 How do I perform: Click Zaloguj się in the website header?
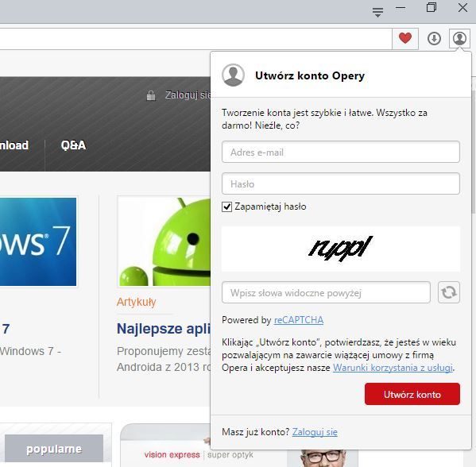[188, 95]
